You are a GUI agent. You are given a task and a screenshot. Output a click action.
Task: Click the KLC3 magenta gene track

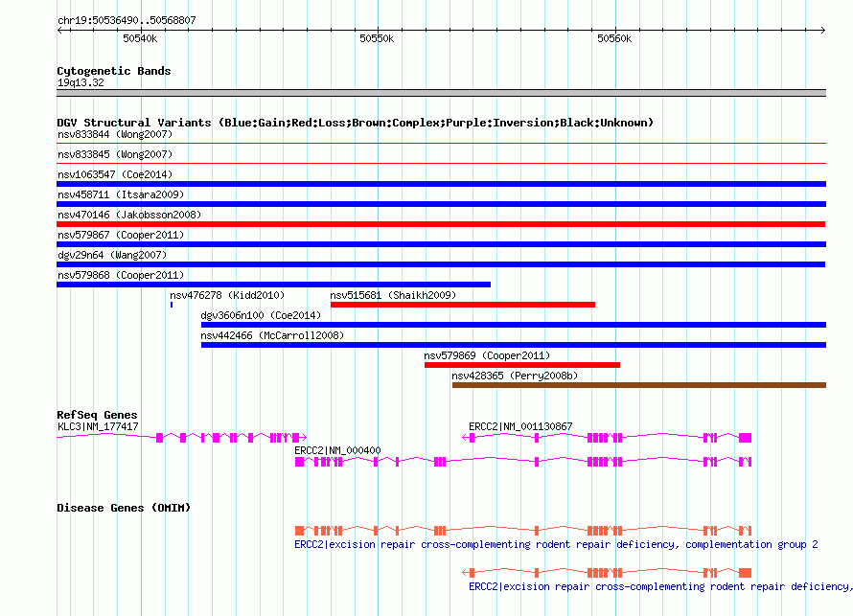click(182, 437)
